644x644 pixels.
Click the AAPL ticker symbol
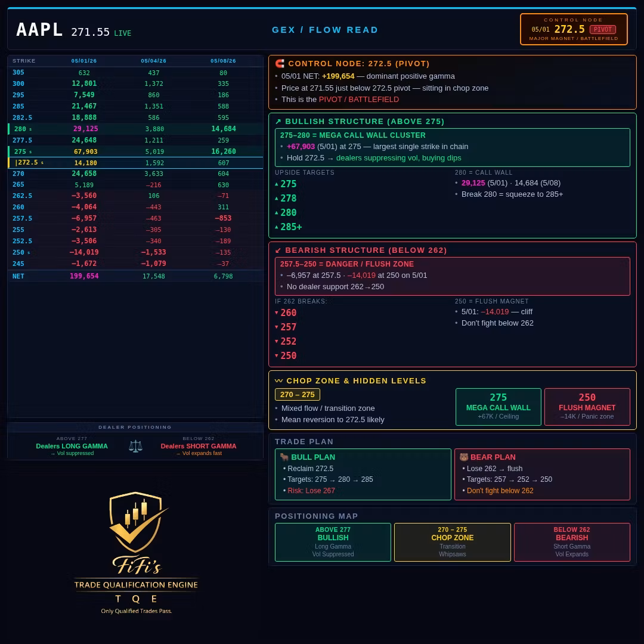tap(39, 30)
